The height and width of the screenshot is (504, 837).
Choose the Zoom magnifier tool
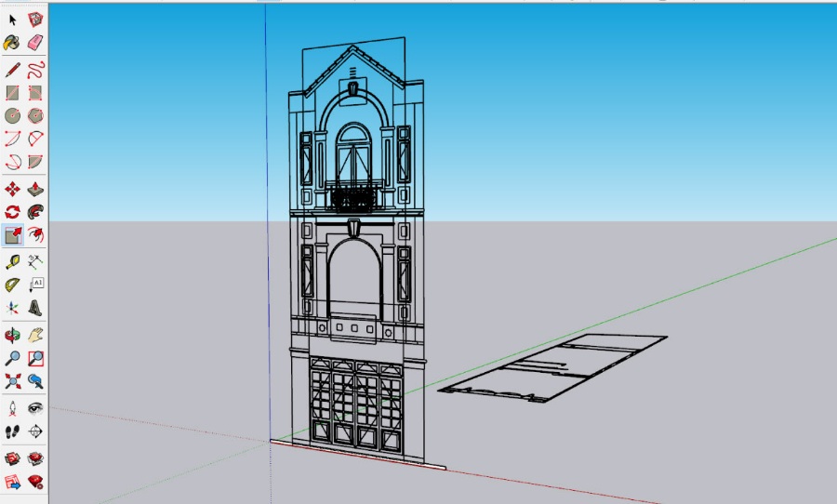[x=12, y=358]
